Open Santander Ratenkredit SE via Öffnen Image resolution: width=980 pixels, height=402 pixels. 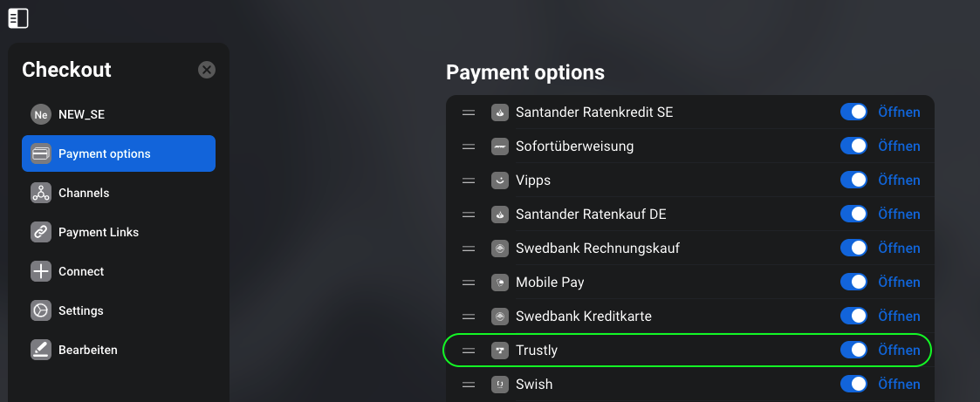pyautogui.click(x=899, y=112)
